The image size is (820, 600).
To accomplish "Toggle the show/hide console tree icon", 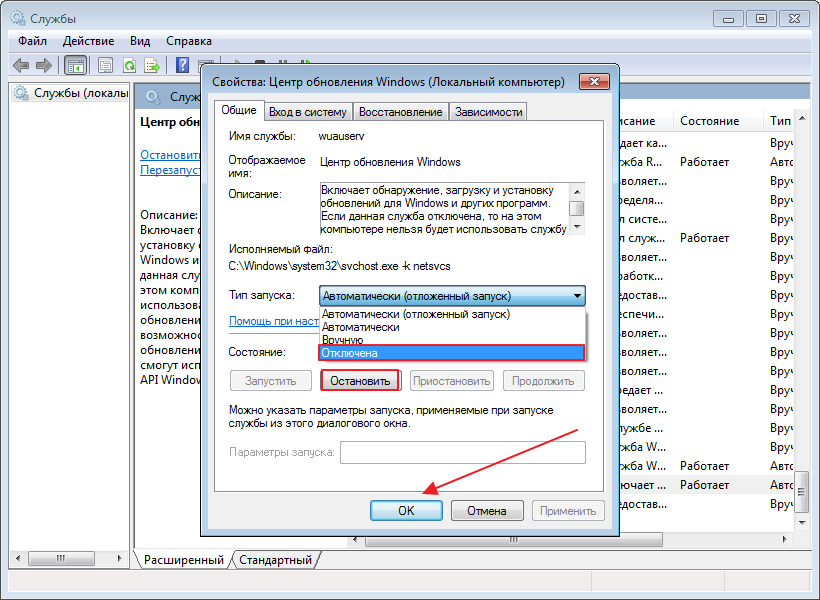I will click(74, 65).
